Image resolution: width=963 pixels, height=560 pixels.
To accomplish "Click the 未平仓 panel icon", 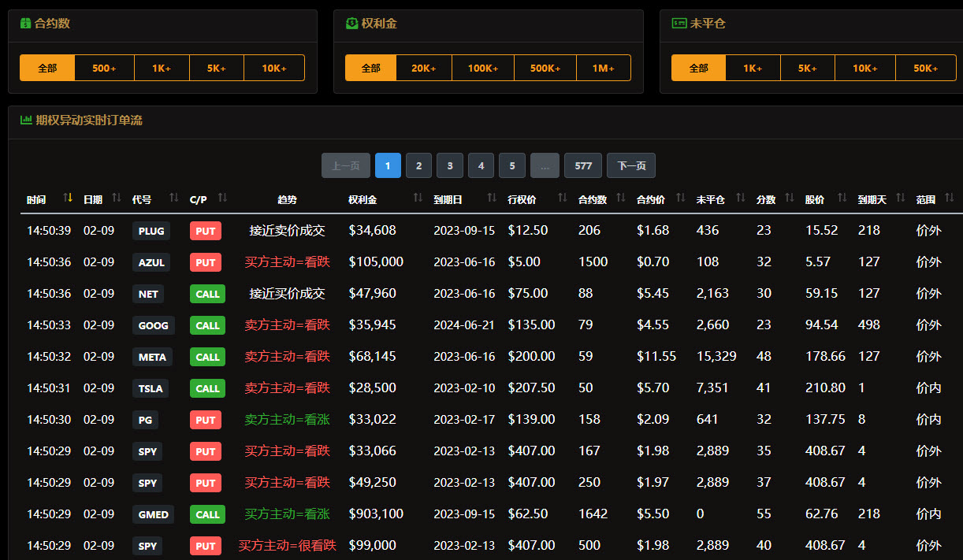I will [x=679, y=24].
